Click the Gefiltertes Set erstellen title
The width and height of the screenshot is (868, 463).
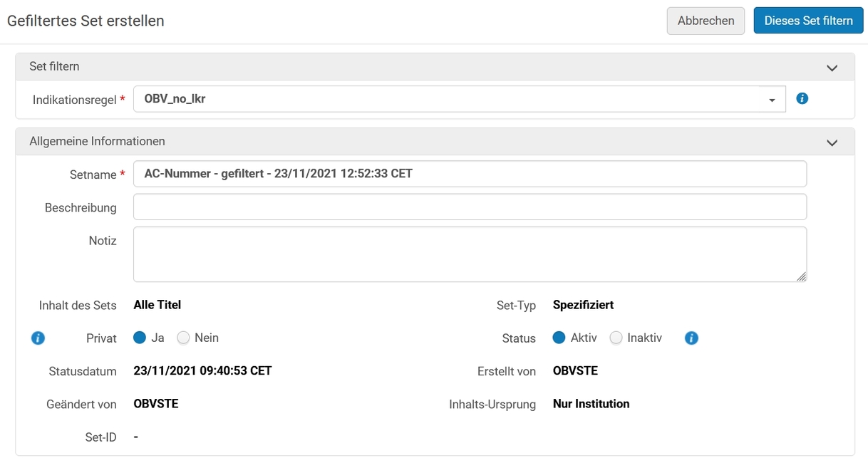tap(86, 21)
